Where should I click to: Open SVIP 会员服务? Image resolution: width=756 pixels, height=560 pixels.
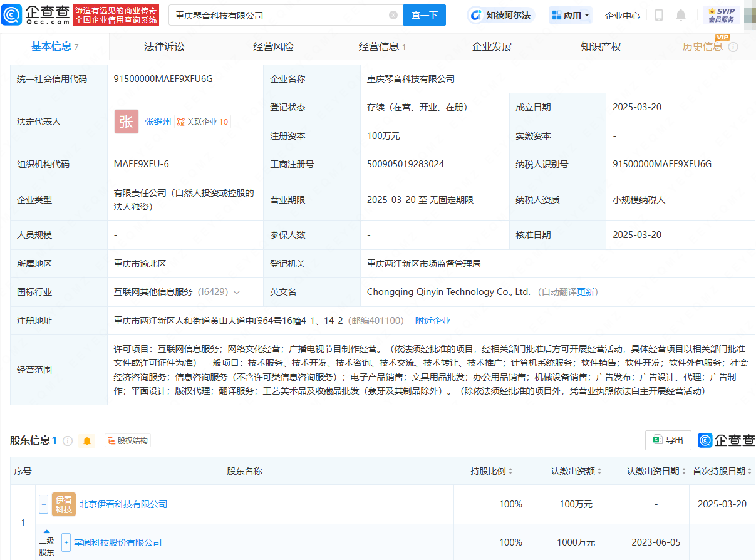coord(722,15)
